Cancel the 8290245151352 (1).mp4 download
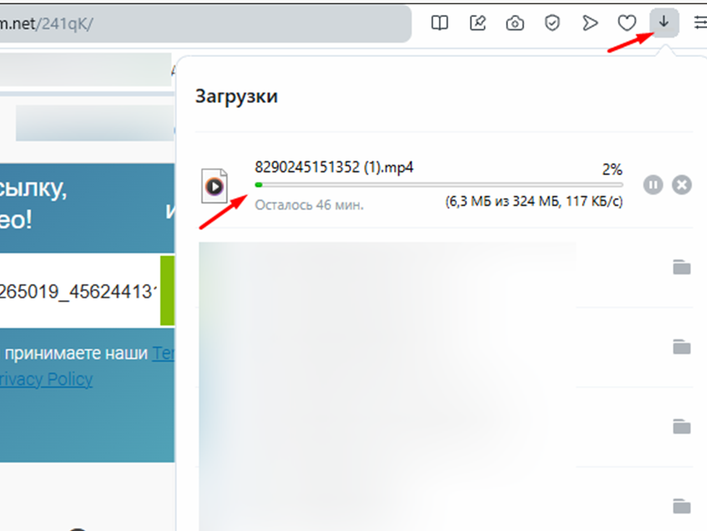The height and width of the screenshot is (531, 707). coord(682,185)
